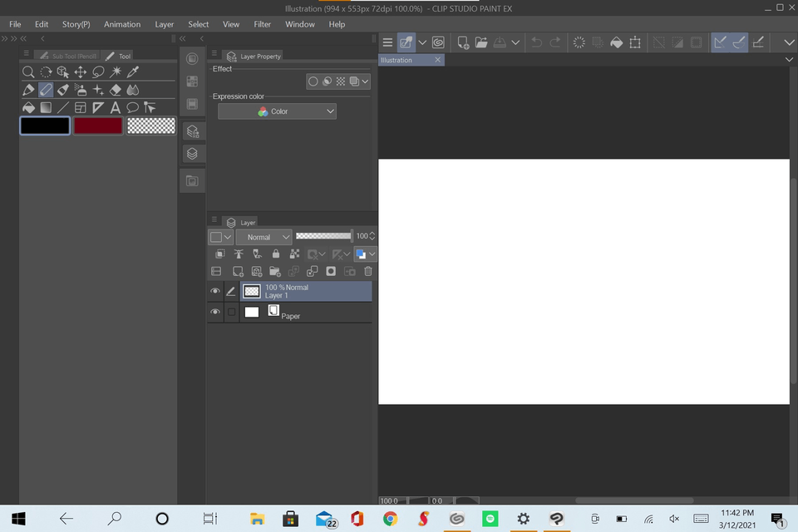
Task: Click the New document icon in command bar
Action: (463, 42)
